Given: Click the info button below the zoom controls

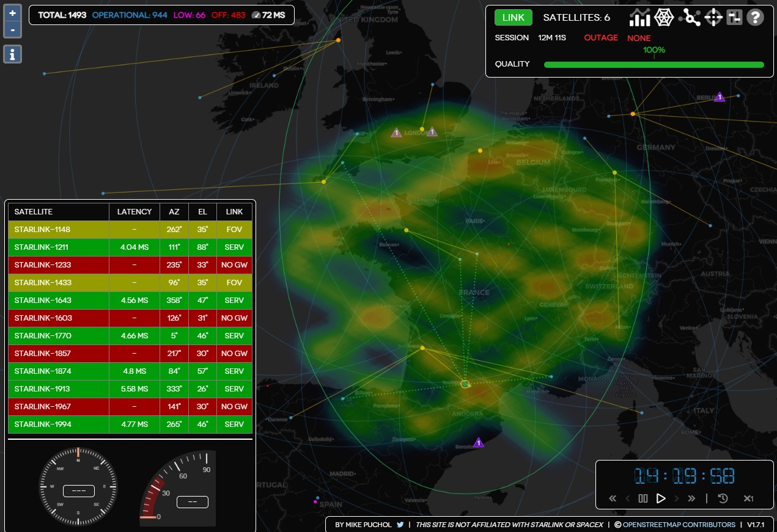Looking at the screenshot, I should click(13, 54).
